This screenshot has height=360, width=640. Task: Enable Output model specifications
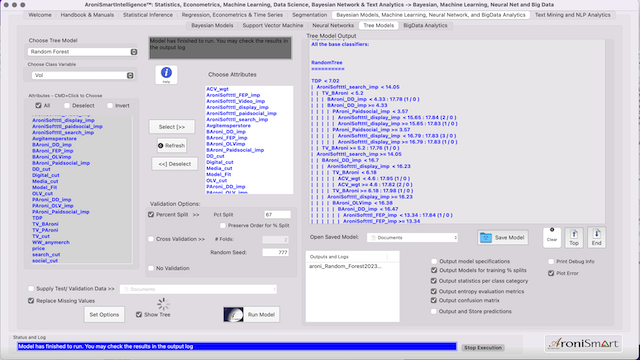434,261
